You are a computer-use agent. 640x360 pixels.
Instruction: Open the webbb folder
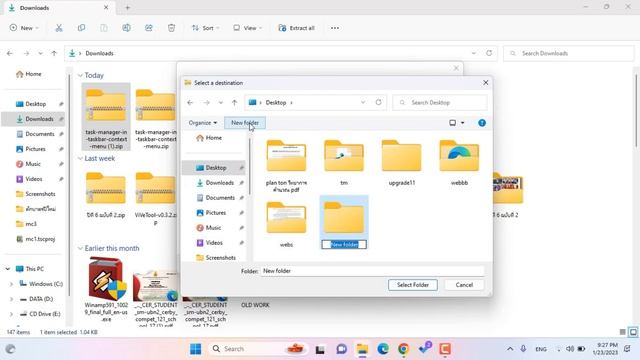click(459, 163)
